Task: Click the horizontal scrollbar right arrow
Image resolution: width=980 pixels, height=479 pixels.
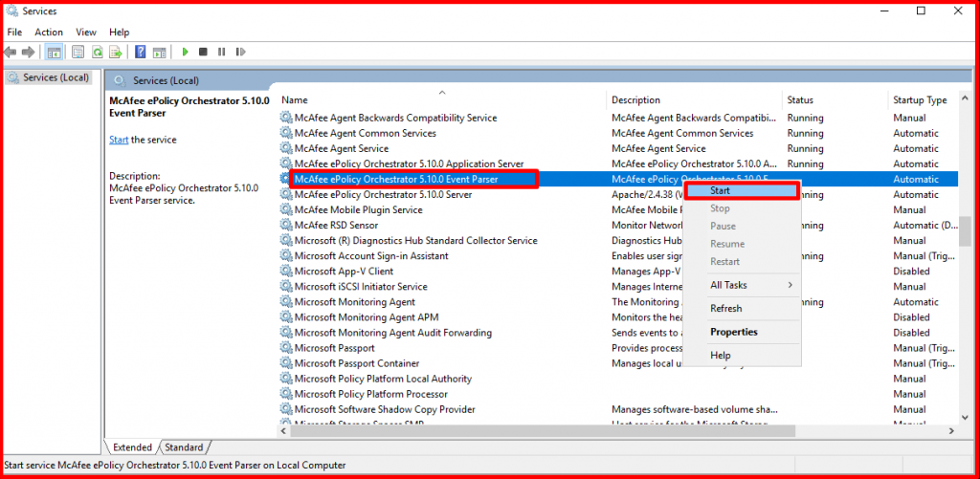Action: [x=951, y=431]
